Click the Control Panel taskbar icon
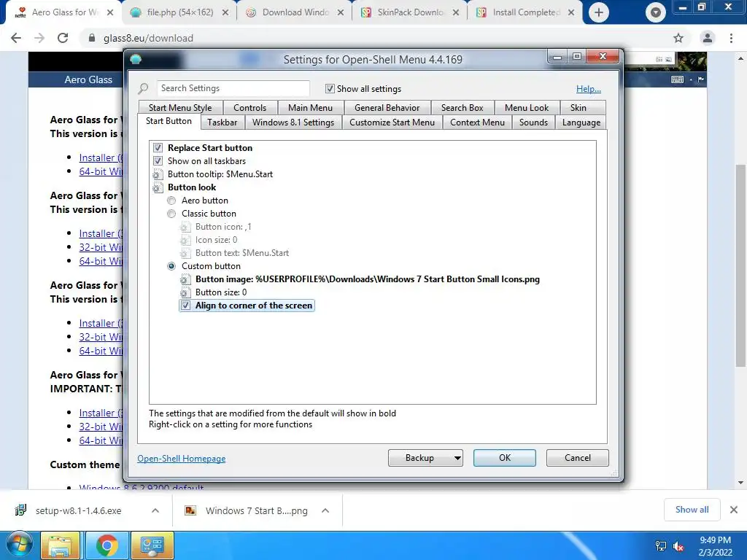Viewport: 747px width, 560px height. pyautogui.click(x=152, y=545)
